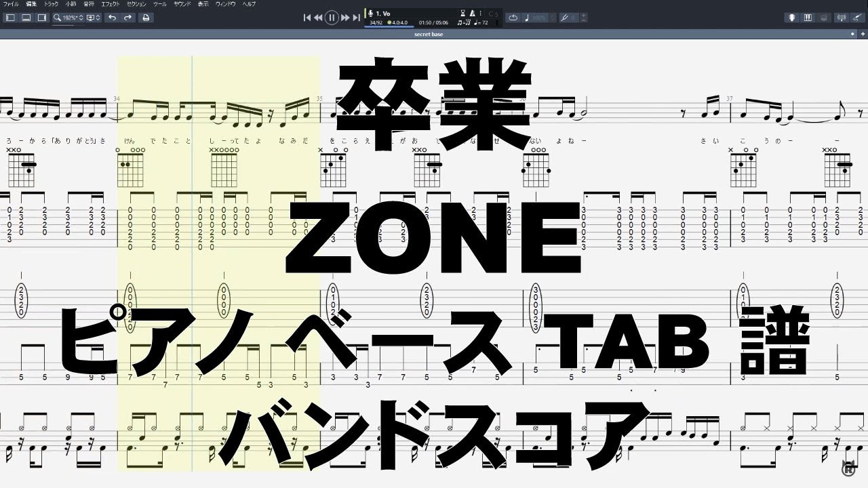Open the ウィンドウ menu
Viewport: 868px width, 488px height.
226,4
